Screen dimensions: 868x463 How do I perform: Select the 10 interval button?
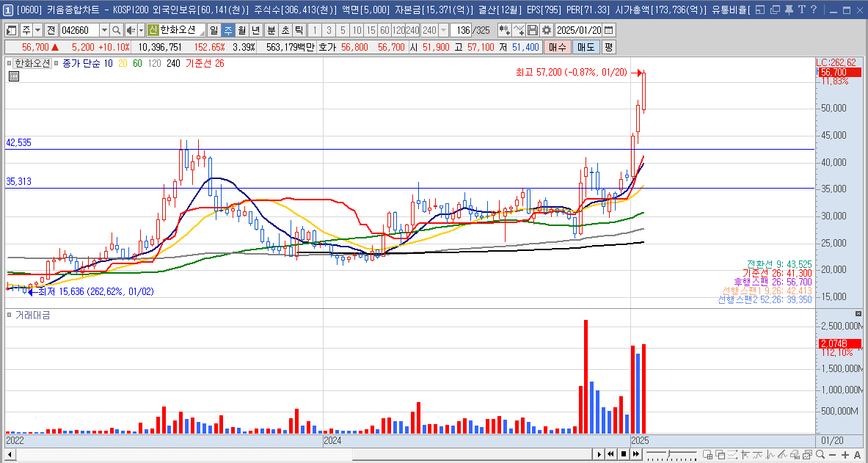pos(357,31)
